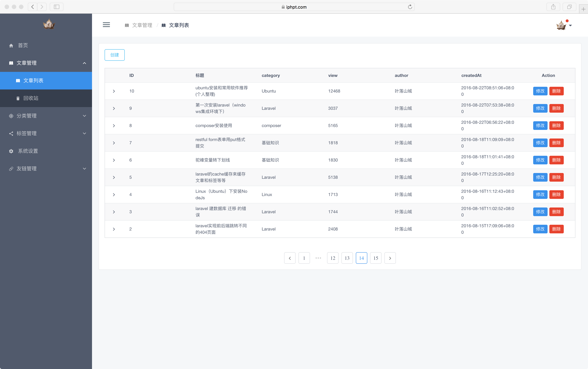
Task: Expand row details for article ID 10
Action: 114,91
